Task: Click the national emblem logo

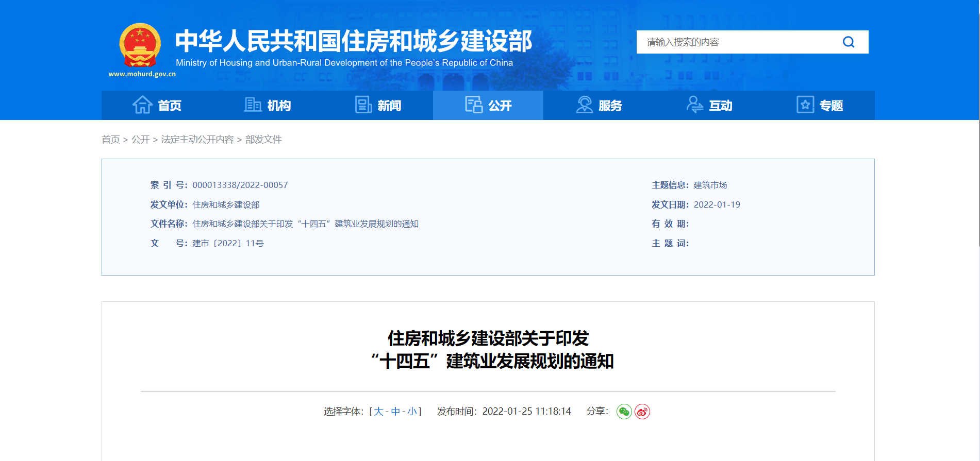Action: (x=140, y=45)
